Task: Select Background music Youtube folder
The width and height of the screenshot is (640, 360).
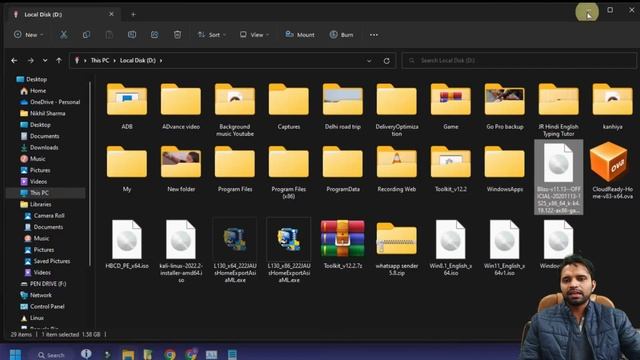Action: coord(235,110)
